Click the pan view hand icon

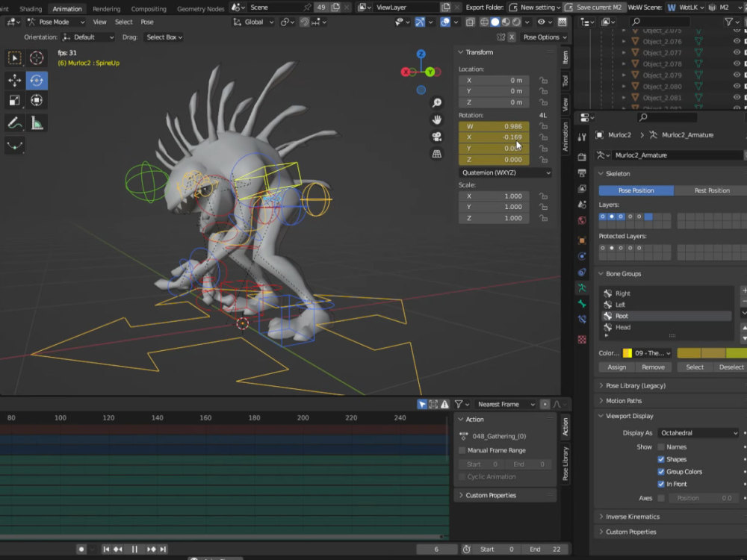tap(436, 120)
